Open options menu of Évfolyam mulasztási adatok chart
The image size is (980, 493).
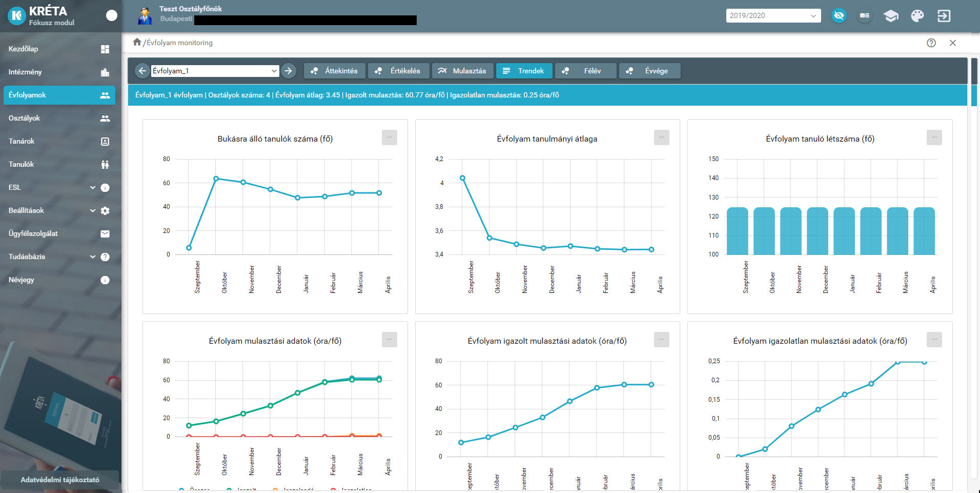[x=390, y=340]
